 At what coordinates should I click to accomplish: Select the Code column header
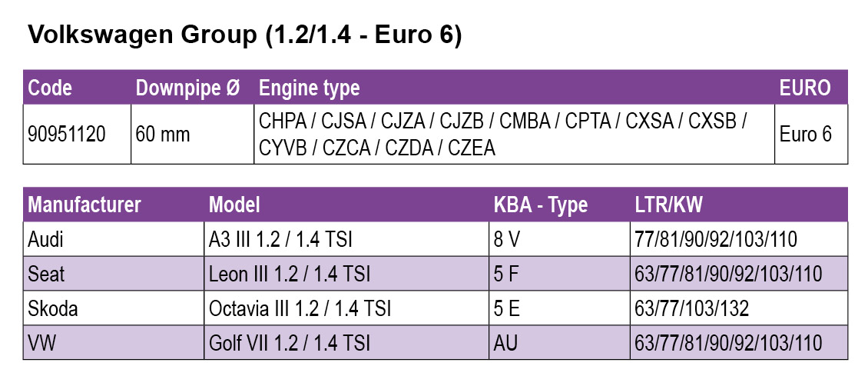coord(50,88)
